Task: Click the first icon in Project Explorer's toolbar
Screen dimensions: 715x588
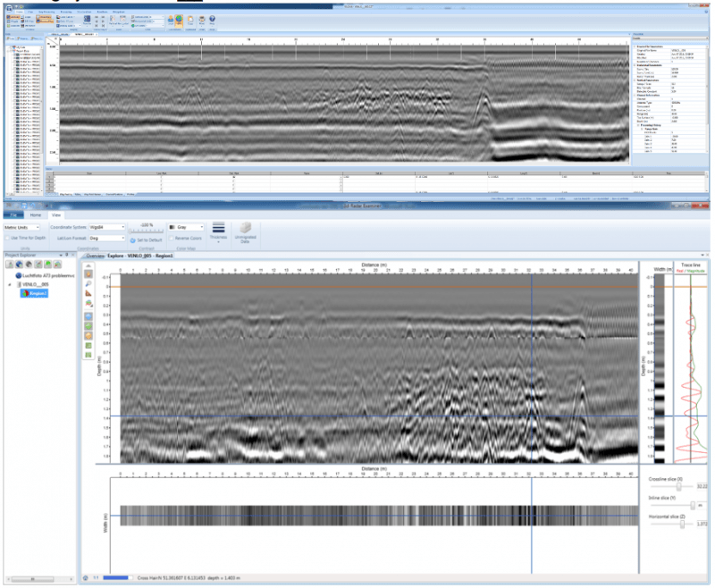Action: [10, 263]
